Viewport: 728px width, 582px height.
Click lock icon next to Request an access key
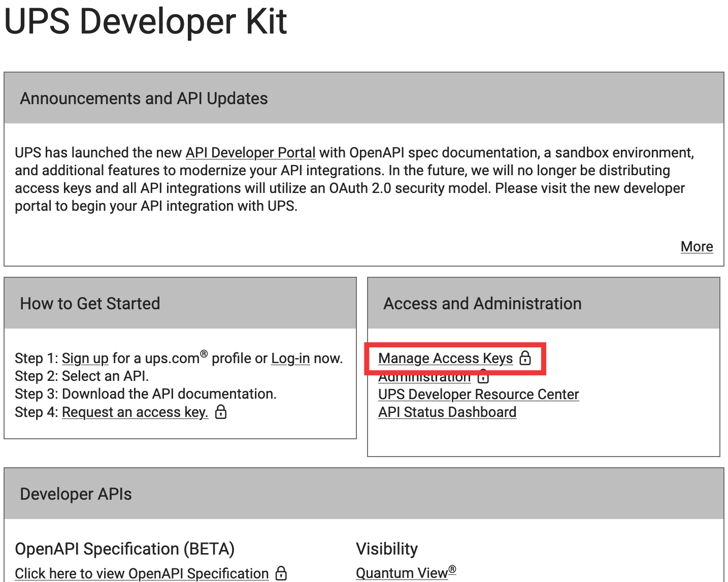[221, 411]
